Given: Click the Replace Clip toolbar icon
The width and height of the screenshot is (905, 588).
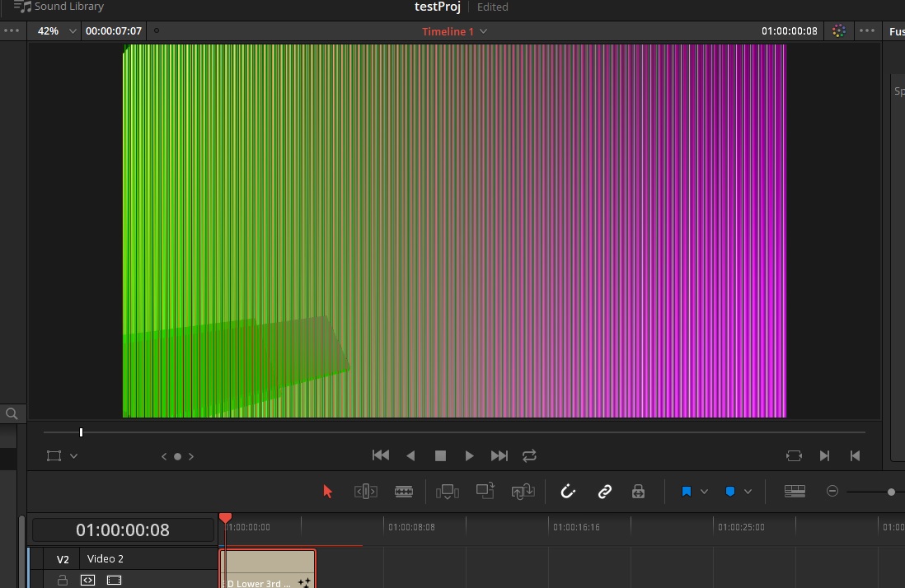Looking at the screenshot, I should point(523,492).
